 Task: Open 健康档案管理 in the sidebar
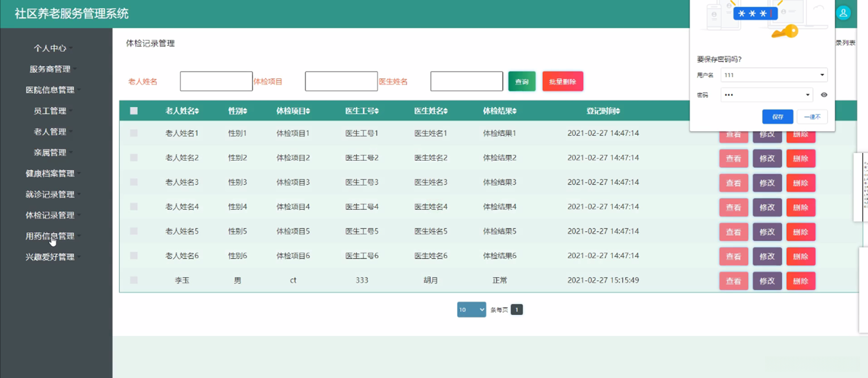(50, 173)
